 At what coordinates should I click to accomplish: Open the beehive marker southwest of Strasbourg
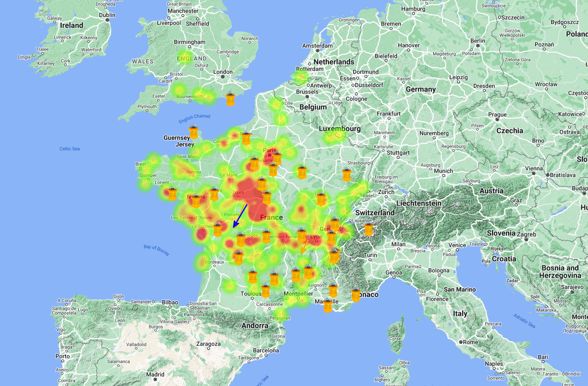coord(347,175)
